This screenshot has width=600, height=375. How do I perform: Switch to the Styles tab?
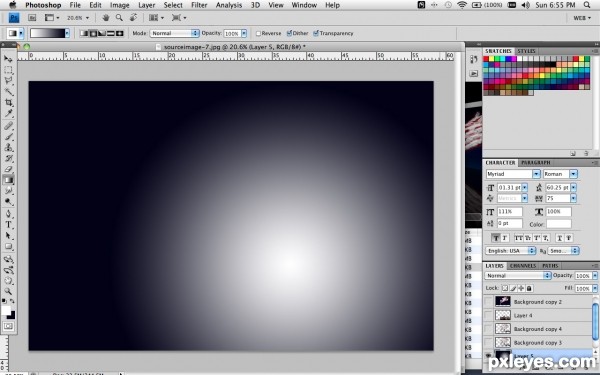point(527,51)
